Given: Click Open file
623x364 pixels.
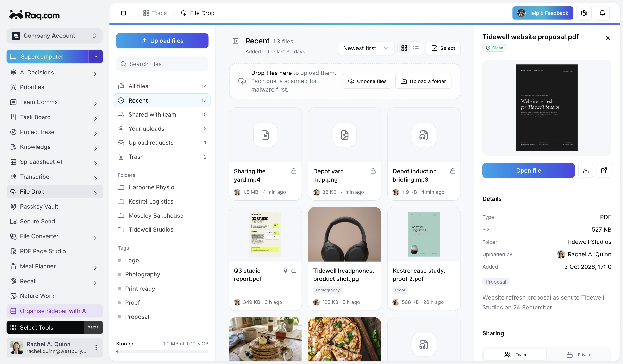Looking at the screenshot, I should tap(528, 170).
